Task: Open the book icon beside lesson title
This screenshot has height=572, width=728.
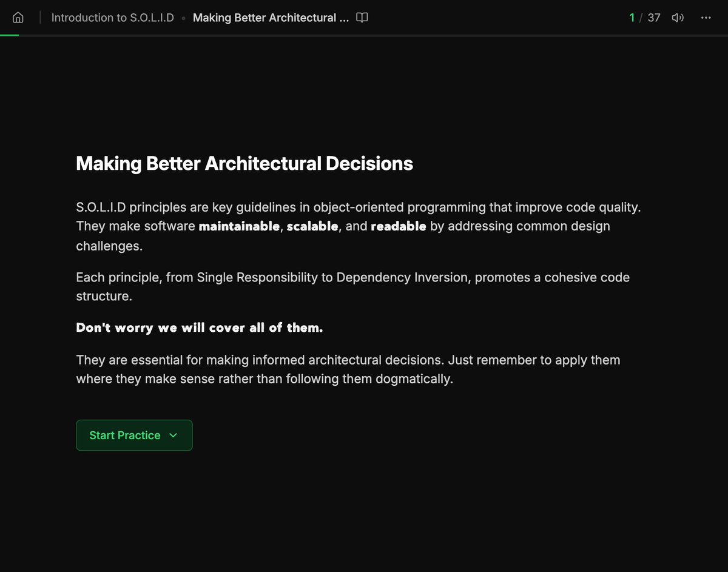Action: pos(362,18)
